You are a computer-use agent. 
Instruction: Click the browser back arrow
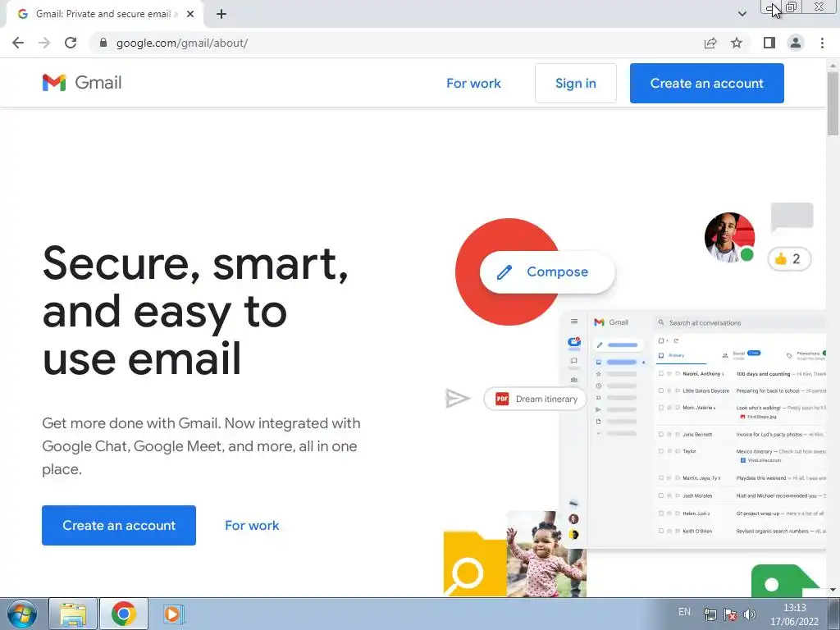[x=18, y=43]
